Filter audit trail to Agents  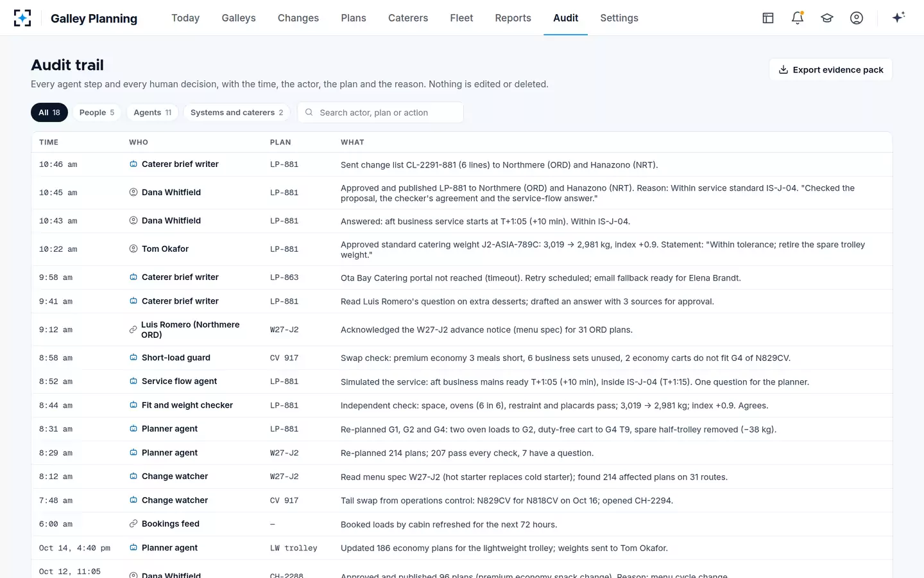pos(153,112)
